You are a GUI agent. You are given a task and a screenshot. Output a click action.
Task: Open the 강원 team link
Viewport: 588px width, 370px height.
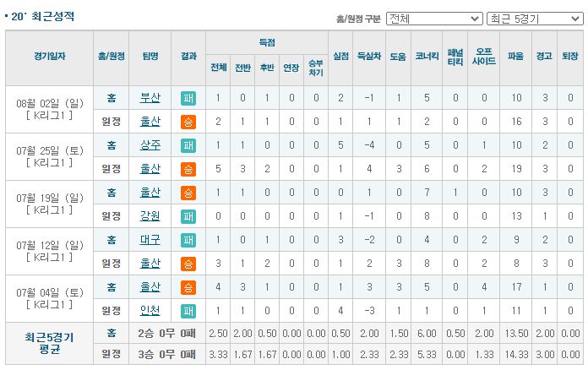150,216
